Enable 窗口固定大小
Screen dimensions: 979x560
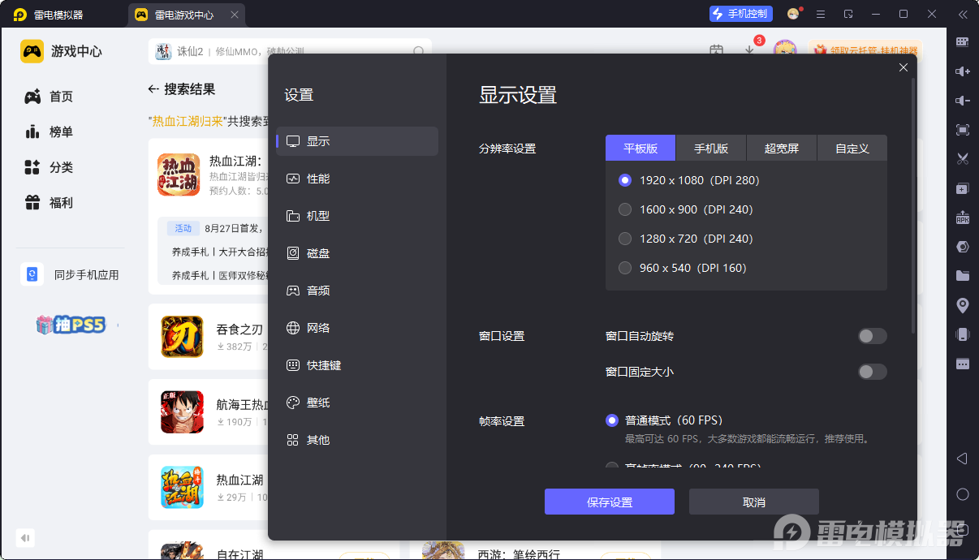tap(872, 372)
